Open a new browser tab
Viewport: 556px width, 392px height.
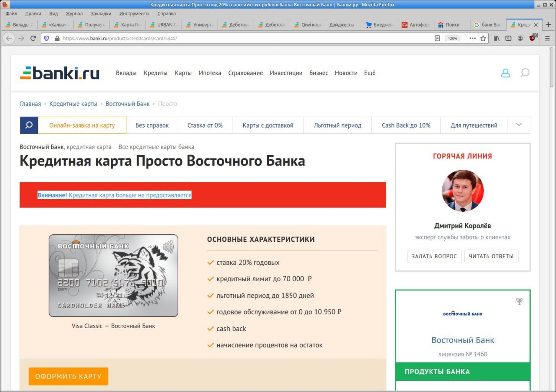click(549, 25)
